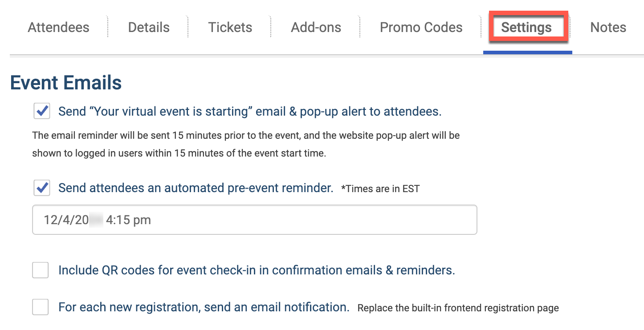Click 'Replace the built-in frontend registration page' text
The width and height of the screenshot is (644, 330).
pyautogui.click(x=458, y=308)
